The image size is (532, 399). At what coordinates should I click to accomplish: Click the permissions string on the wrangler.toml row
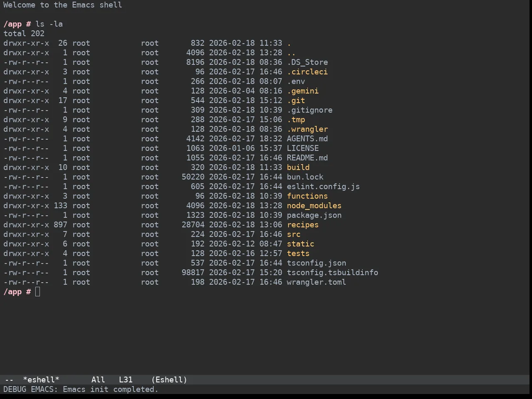coord(26,282)
